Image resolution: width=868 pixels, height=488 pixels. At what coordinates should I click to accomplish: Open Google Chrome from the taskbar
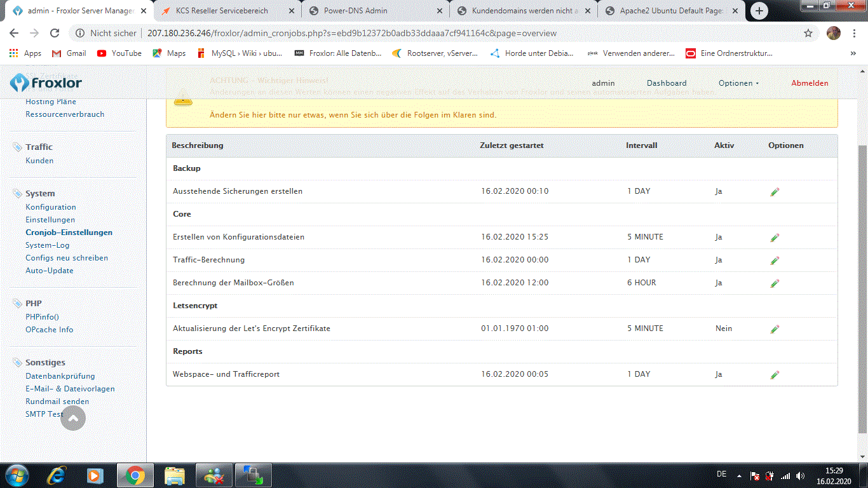134,475
